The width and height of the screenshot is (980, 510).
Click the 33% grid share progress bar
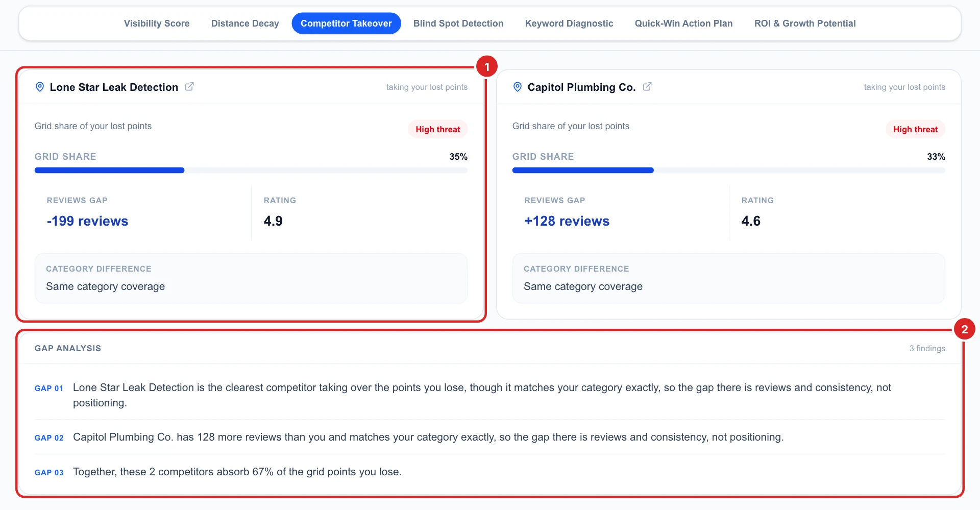point(729,171)
